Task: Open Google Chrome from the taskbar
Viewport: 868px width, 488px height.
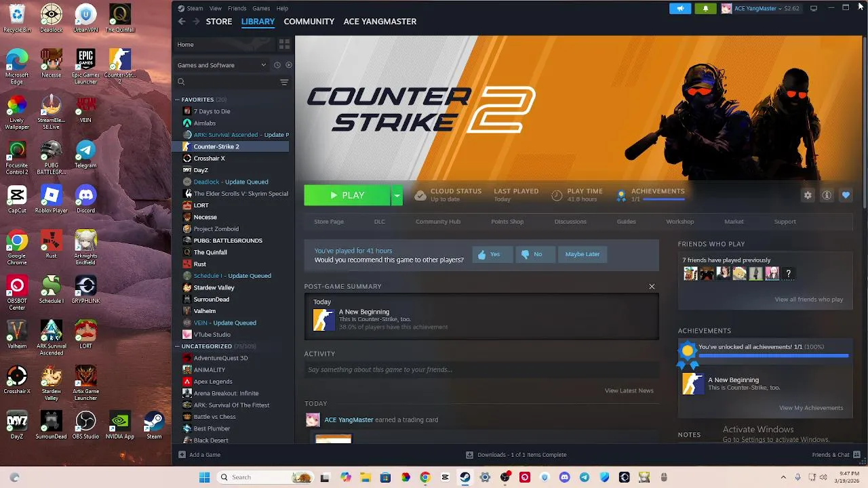Action: click(x=425, y=477)
